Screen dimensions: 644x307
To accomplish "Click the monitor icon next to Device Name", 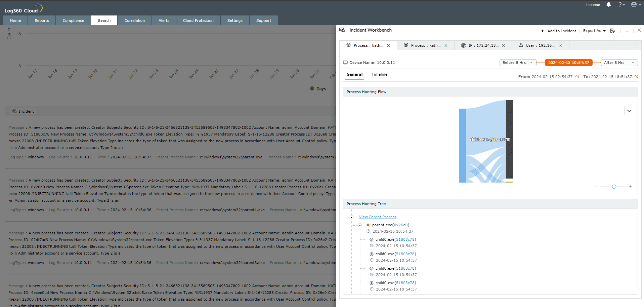I will pos(345,63).
